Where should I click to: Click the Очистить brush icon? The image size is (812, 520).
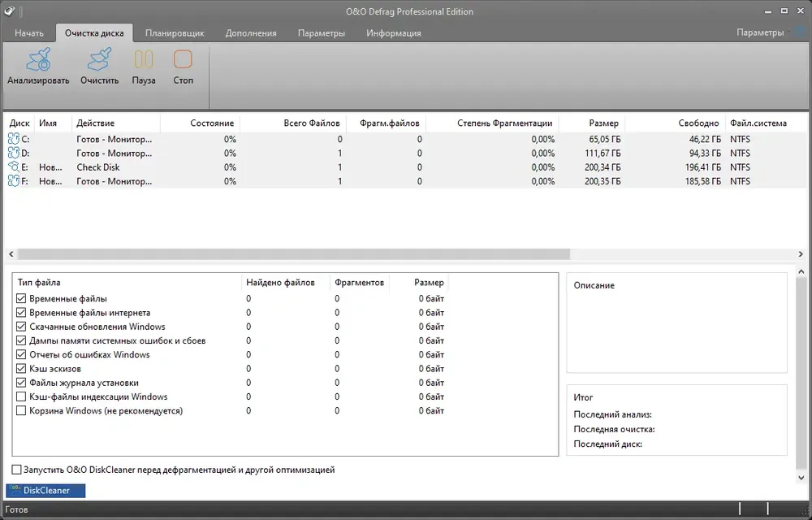(99, 59)
